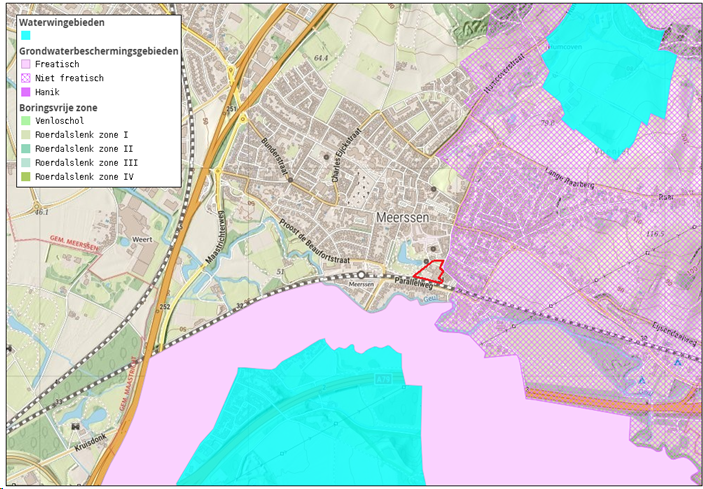703x489 pixels.
Task: Click the red outlined plot near Parallelweg
Action: pos(429,271)
